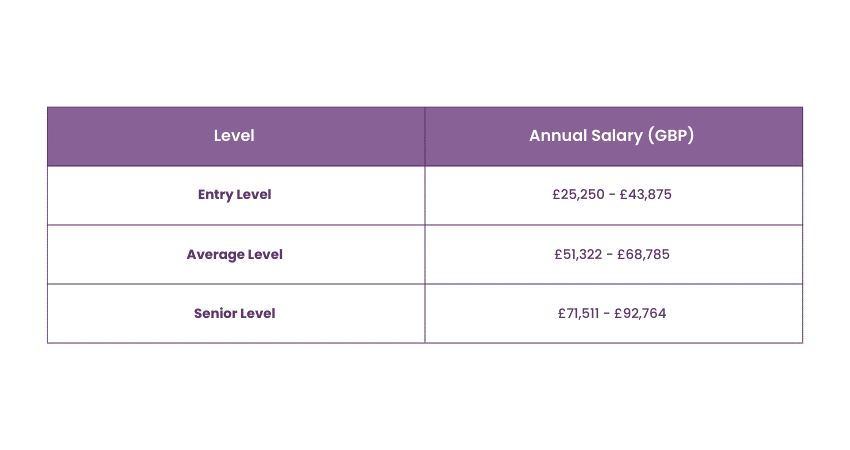This screenshot has height=450, width=850.
Task: Click the £25,250 salary figure
Action: click(578, 195)
